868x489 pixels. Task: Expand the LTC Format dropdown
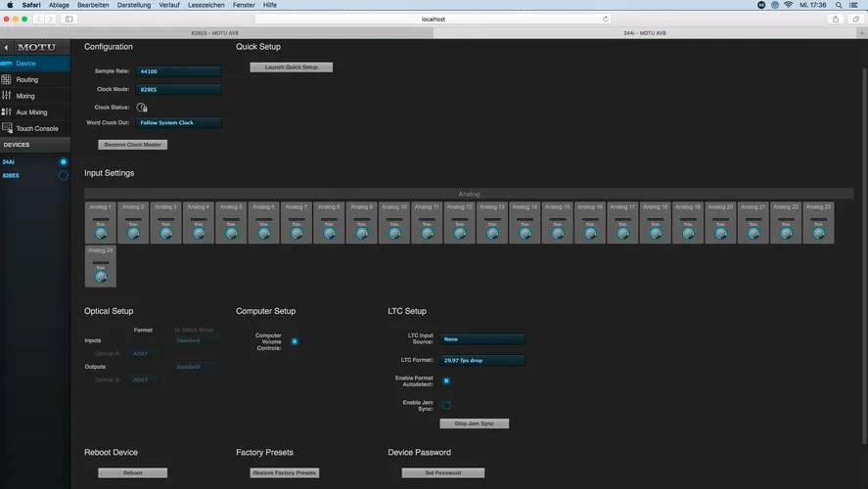(483, 360)
